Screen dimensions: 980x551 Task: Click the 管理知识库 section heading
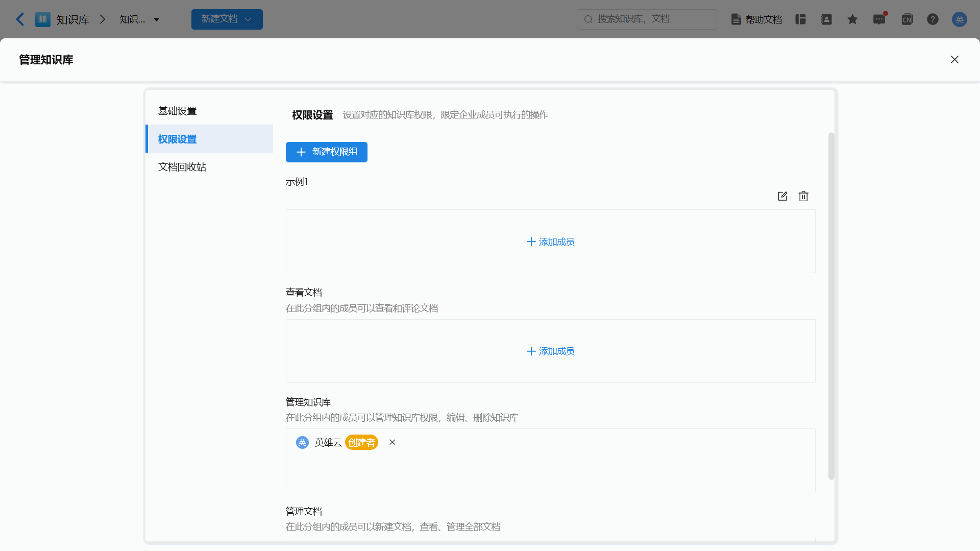tap(308, 402)
